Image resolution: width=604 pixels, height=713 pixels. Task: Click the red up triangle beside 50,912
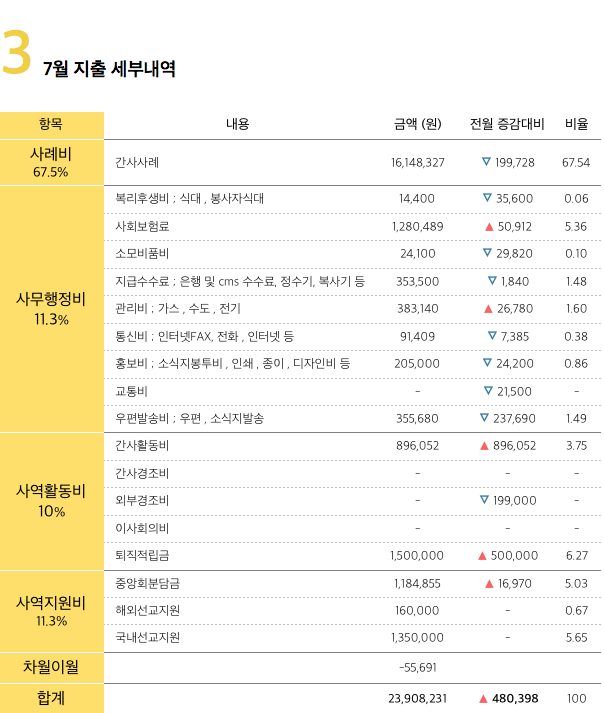489,226
